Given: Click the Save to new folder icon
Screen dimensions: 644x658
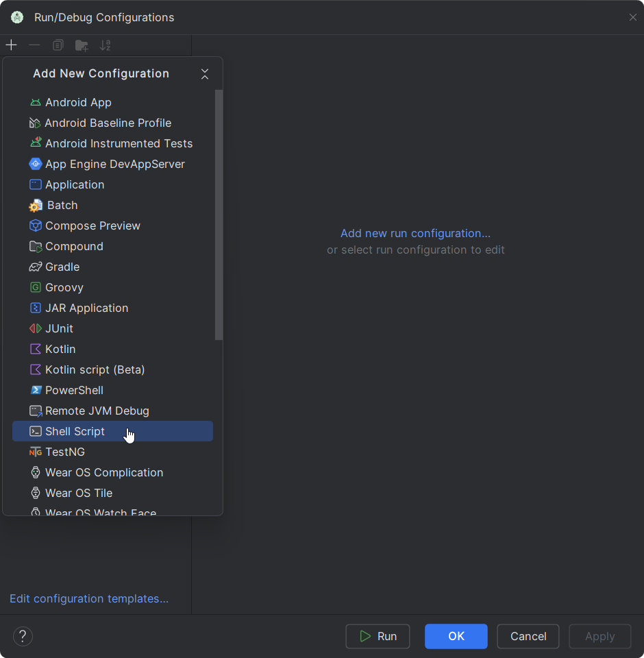Looking at the screenshot, I should [x=82, y=45].
